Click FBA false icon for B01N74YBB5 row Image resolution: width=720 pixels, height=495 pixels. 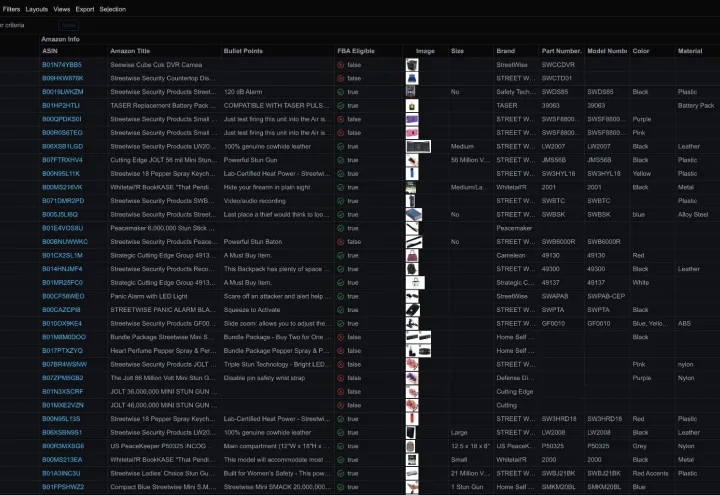pos(341,65)
